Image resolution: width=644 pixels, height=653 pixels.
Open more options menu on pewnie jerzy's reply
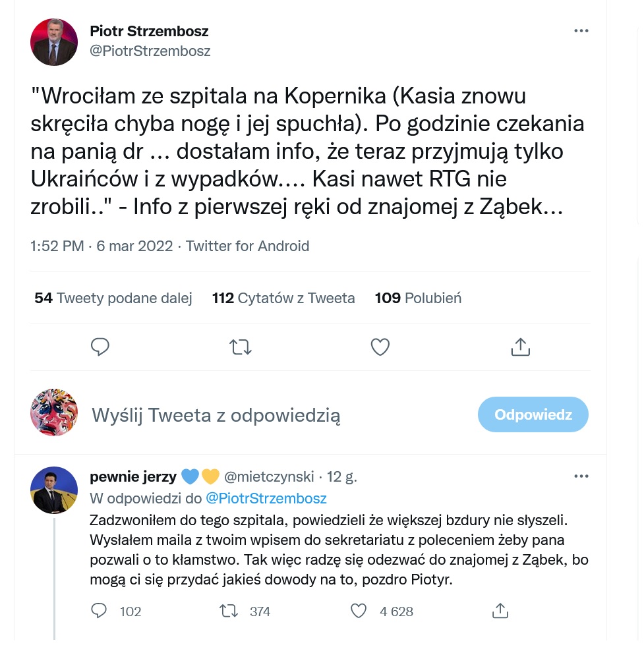click(581, 476)
